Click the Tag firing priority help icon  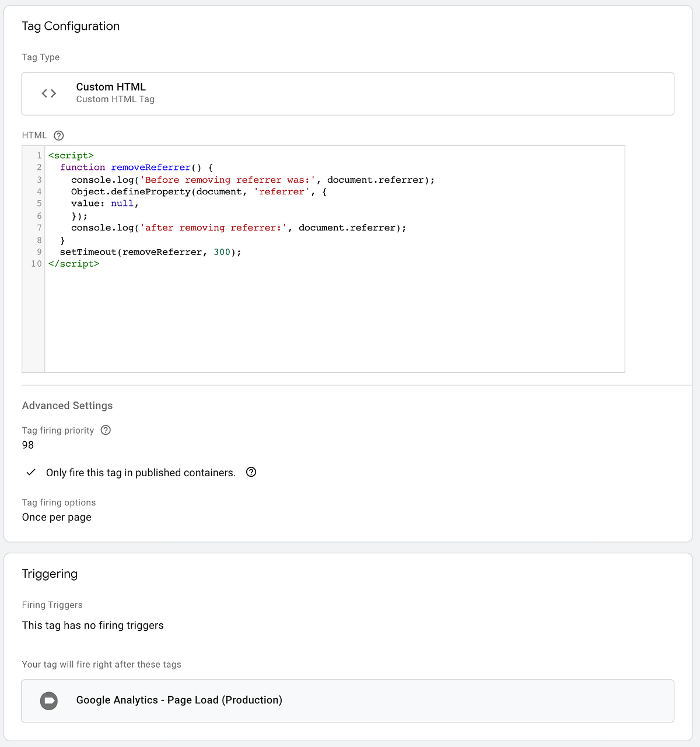(x=106, y=430)
